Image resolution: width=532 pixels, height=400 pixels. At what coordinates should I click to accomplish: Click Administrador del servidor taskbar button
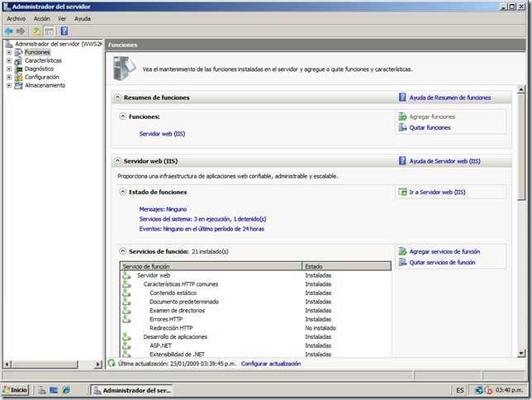pos(132,390)
